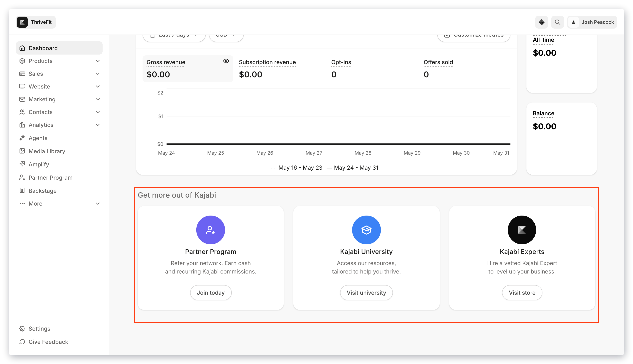Image resolution: width=633 pixels, height=364 pixels.
Task: Click the Visit store button
Action: pos(522,292)
